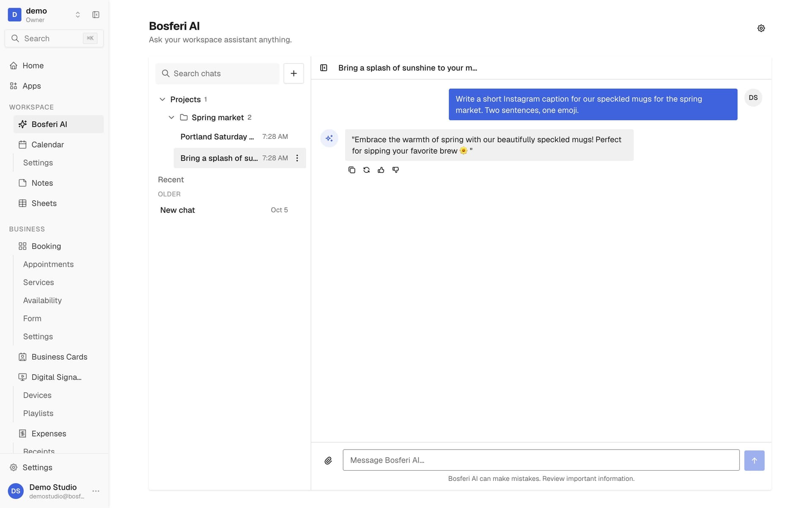Collapse the Spring market folder
812x508 pixels.
tap(171, 117)
